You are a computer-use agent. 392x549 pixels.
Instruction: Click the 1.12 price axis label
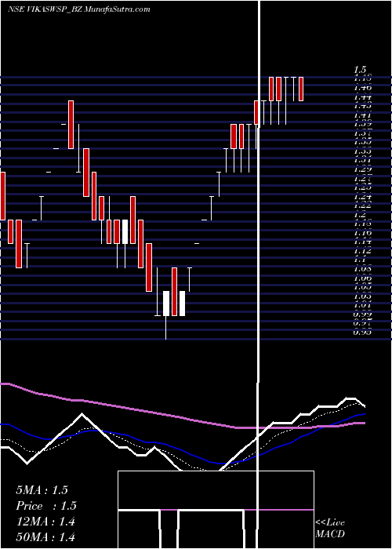[x=362, y=251]
